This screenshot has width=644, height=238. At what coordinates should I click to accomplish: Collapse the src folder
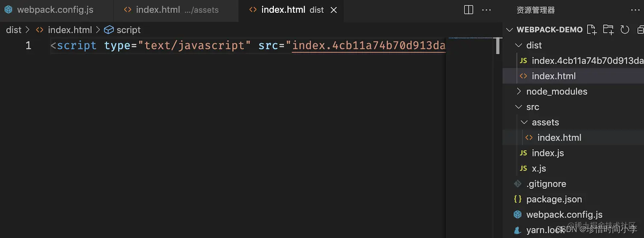click(518, 107)
